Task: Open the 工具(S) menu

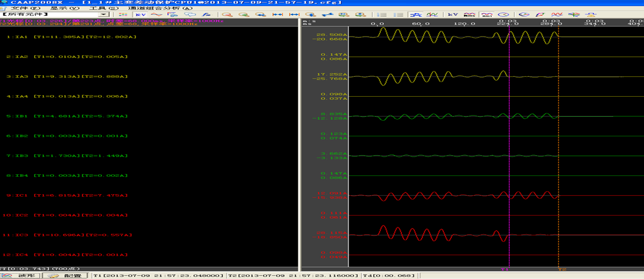Action: click(x=104, y=8)
